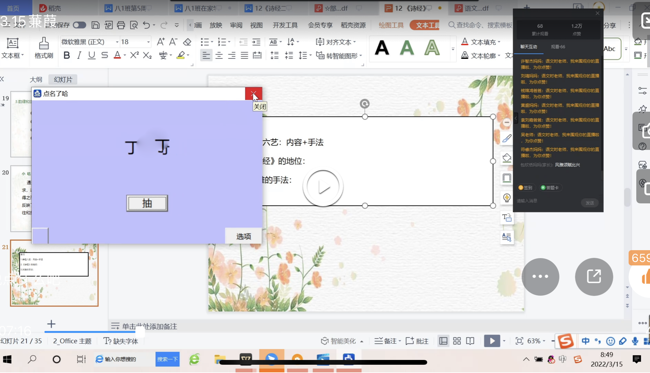
Task: Open the 绘图工具 ribbon tab
Action: [x=391, y=25]
